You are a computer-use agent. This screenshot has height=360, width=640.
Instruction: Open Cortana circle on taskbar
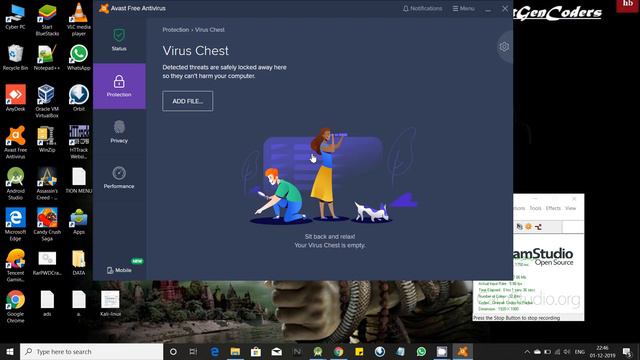(x=173, y=351)
